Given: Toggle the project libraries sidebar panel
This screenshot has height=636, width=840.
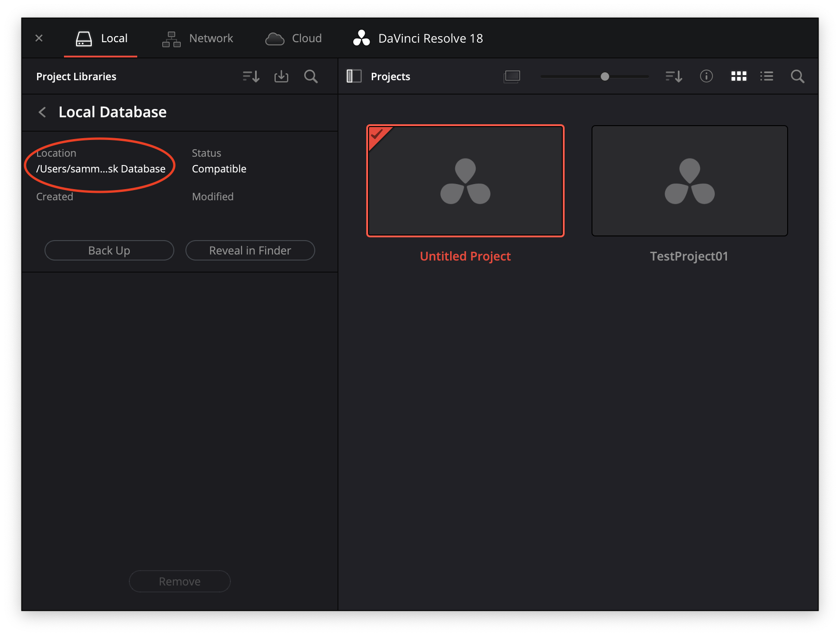Looking at the screenshot, I should [x=354, y=76].
